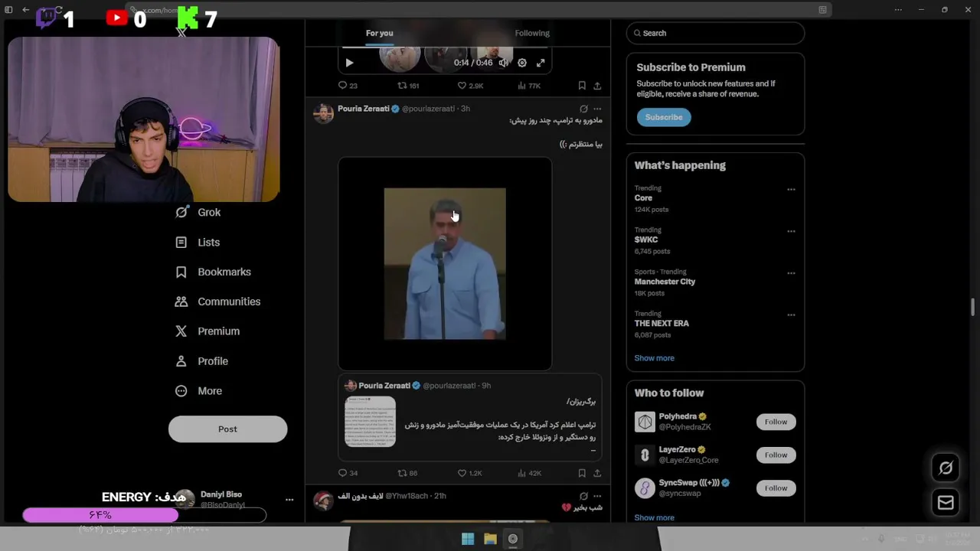View analytics showing 42K views

529,473
